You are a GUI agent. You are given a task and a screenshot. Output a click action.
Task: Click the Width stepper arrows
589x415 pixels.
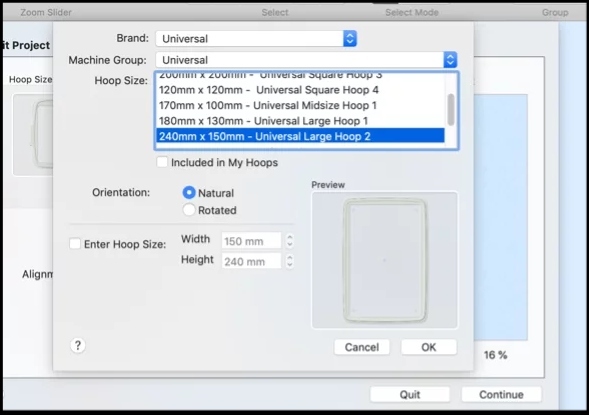289,241
